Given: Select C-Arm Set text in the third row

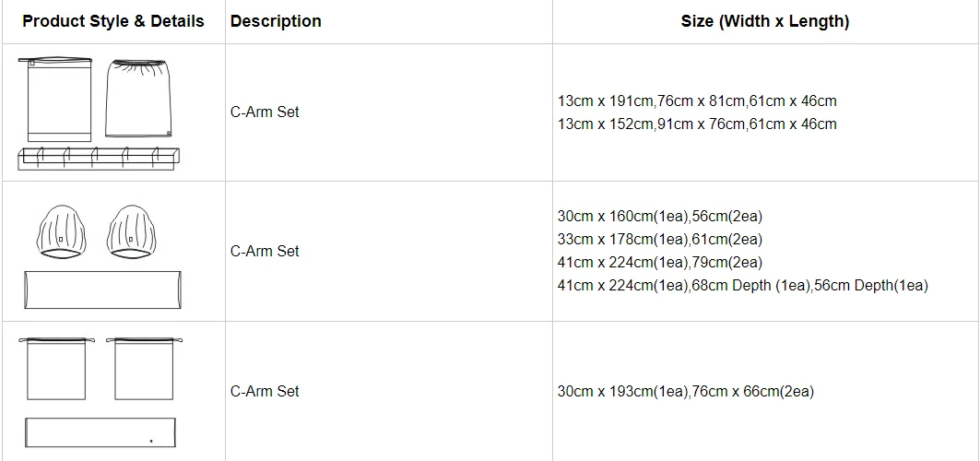Looking at the screenshot, I should coord(265,391).
